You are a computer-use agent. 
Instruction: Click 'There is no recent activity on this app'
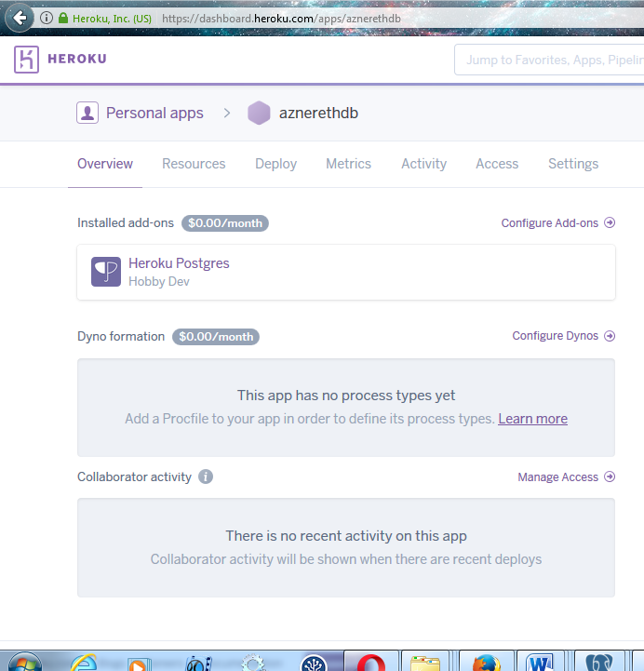pyautogui.click(x=346, y=536)
